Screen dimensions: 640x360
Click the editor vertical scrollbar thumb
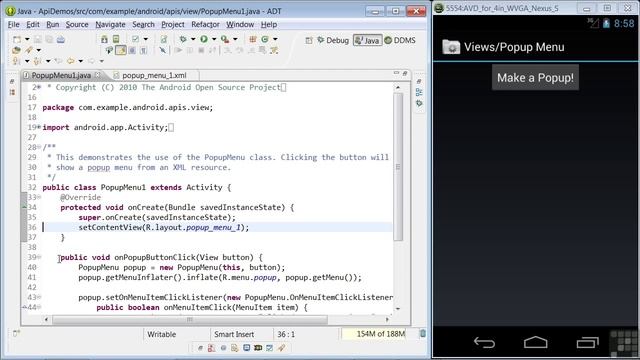point(398,167)
